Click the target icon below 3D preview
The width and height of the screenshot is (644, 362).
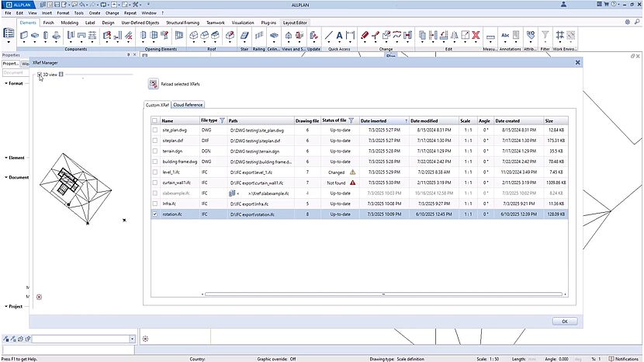[40, 297]
